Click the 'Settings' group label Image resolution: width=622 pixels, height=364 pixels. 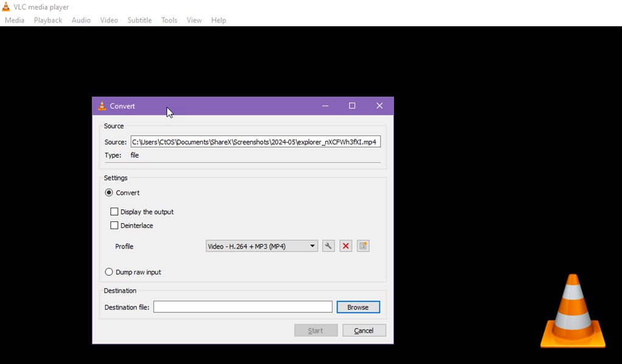pos(116,178)
